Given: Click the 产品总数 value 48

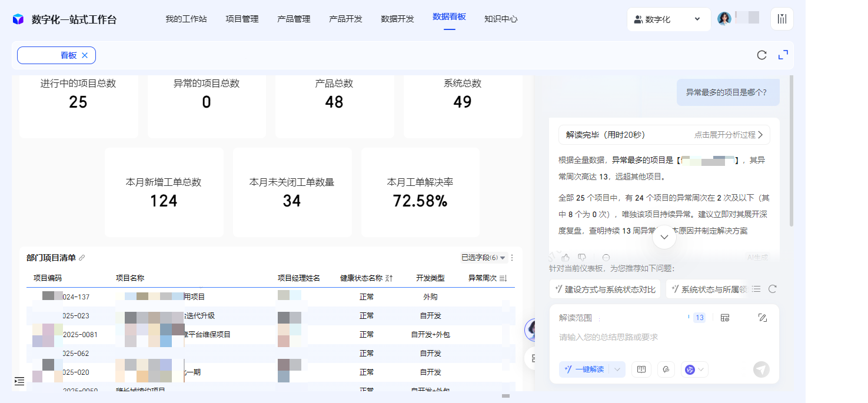Looking at the screenshot, I should point(334,102).
